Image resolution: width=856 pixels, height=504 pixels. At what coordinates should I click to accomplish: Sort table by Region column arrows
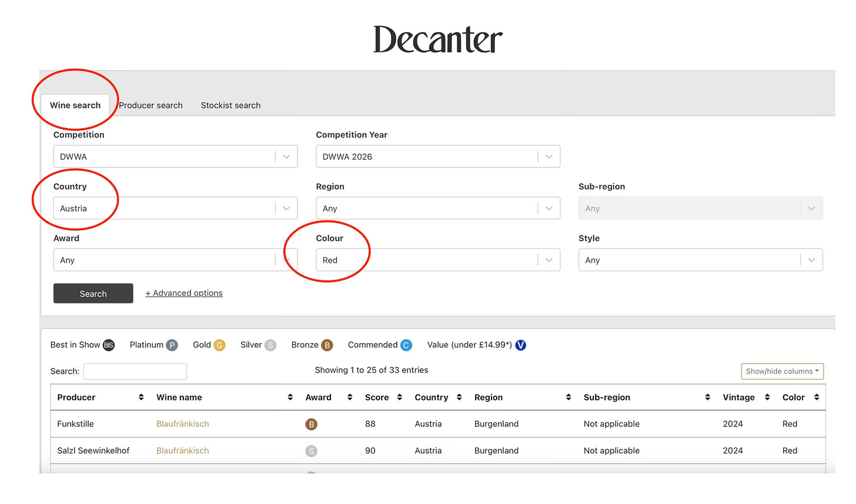pyautogui.click(x=569, y=398)
